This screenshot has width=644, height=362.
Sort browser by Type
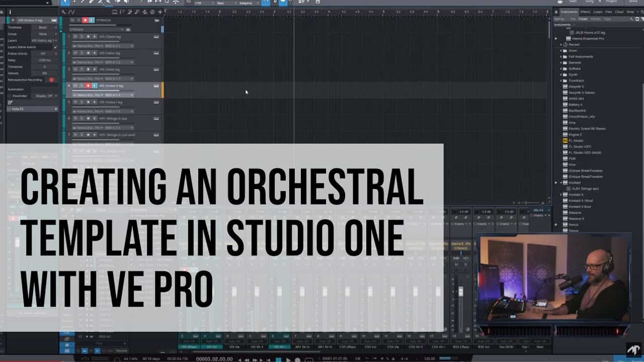click(607, 19)
